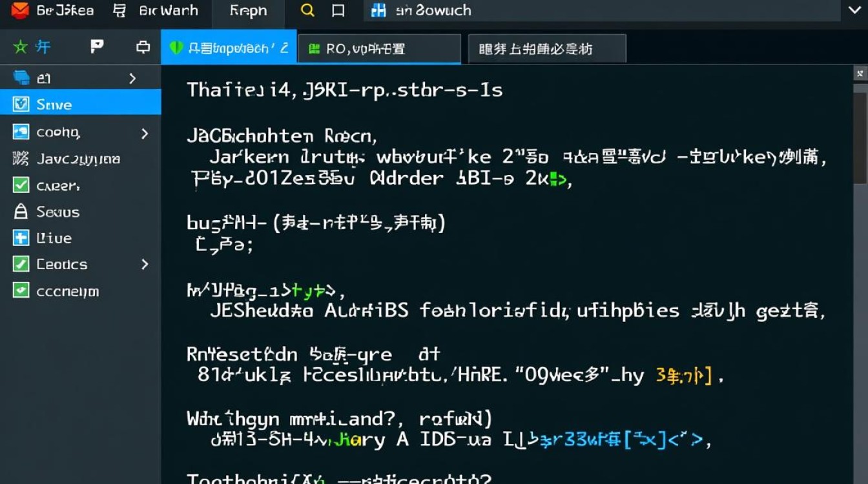
Task: Click the blue plus icon next to 'Liue'
Action: tap(20, 237)
